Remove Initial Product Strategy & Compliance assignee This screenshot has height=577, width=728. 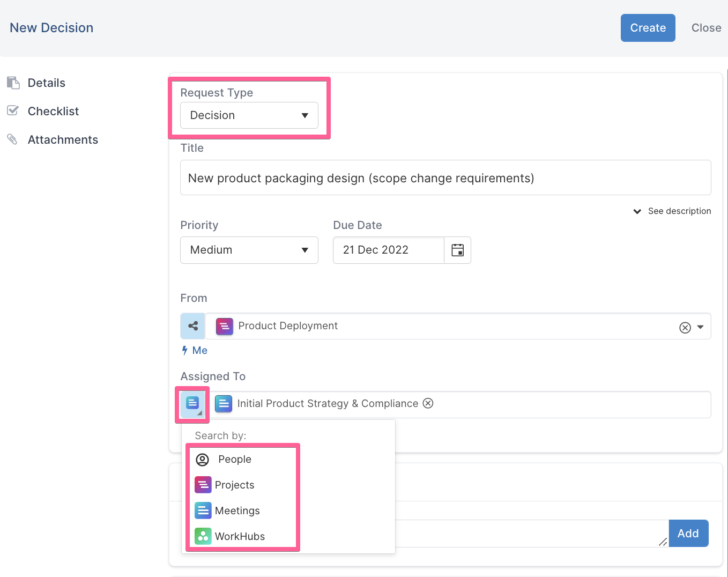(x=428, y=403)
